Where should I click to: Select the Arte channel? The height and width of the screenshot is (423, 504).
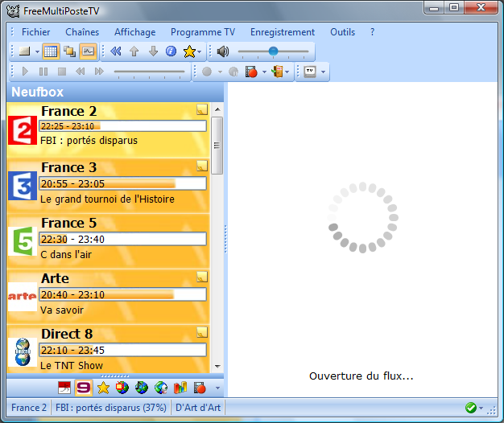[109, 297]
